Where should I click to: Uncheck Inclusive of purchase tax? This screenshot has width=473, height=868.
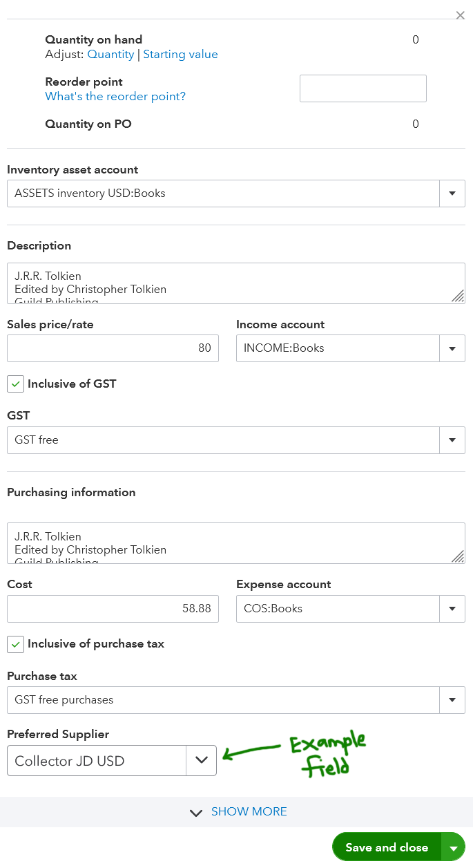15,643
